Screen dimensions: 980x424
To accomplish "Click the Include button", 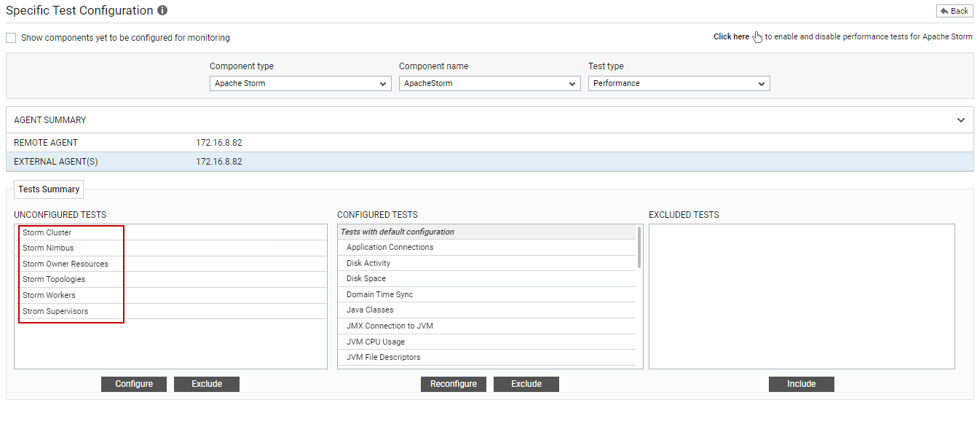I will click(802, 384).
